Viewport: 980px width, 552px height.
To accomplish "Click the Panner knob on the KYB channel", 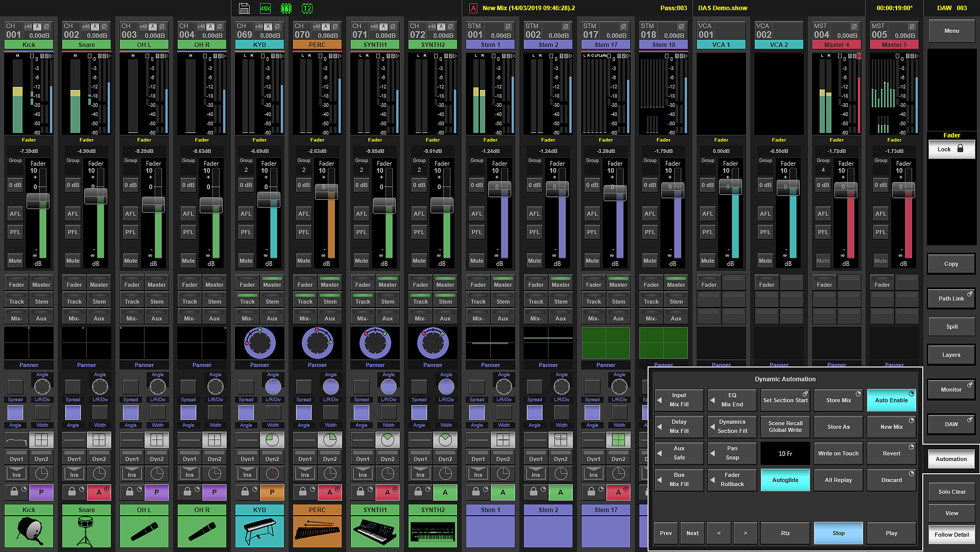I will pos(259,343).
